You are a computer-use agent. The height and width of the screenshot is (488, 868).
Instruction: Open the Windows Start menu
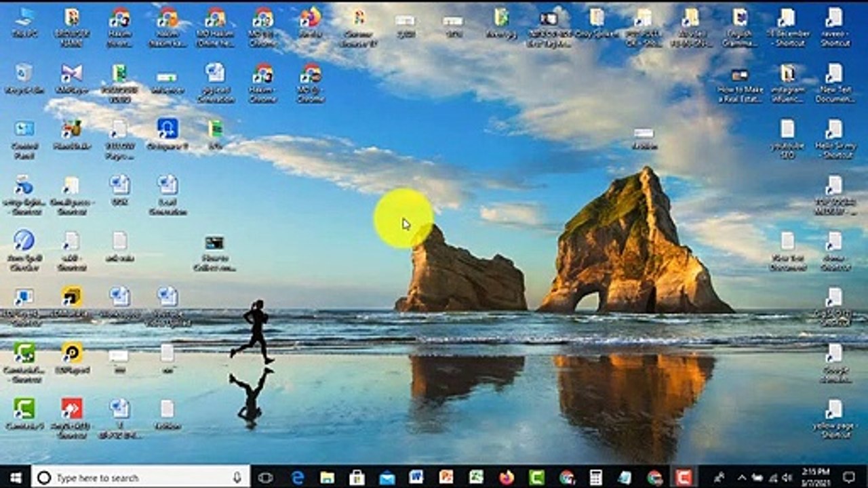[x=15, y=477]
